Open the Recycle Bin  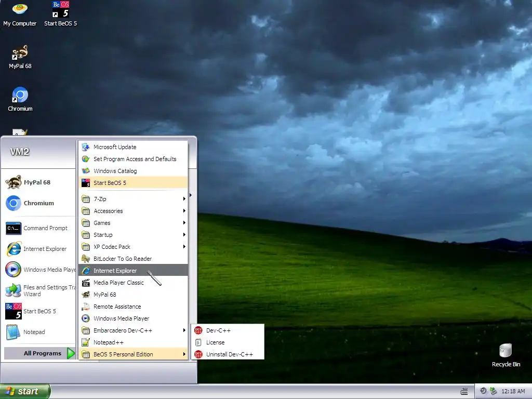coord(506,355)
